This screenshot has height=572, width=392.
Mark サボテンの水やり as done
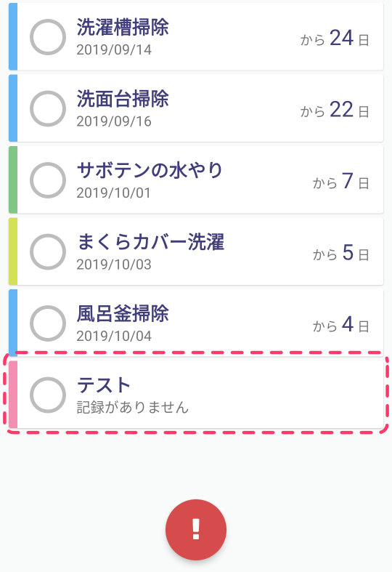click(48, 180)
